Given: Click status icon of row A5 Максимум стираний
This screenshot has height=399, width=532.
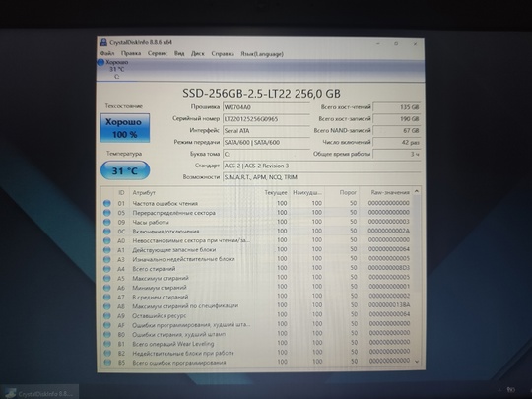Looking at the screenshot, I should 106,278.
